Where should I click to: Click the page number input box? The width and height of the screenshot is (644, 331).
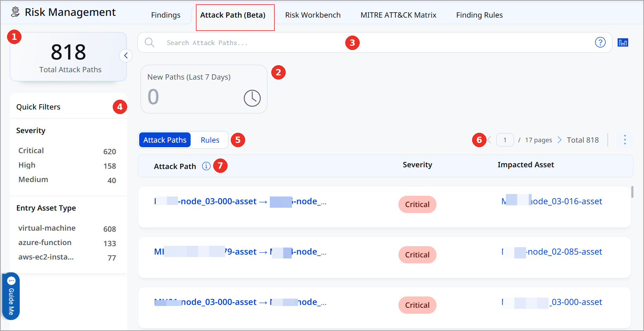pyautogui.click(x=505, y=140)
